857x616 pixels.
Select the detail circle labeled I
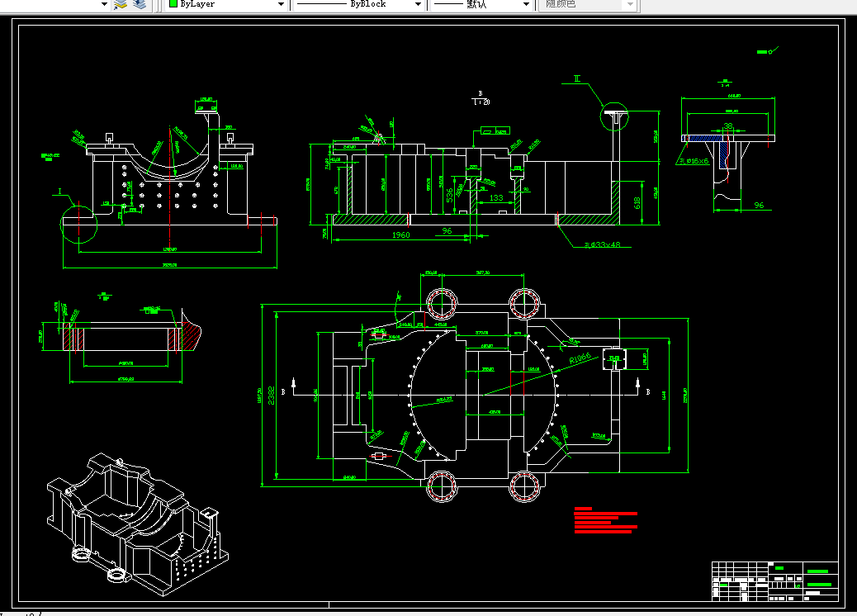click(78, 224)
